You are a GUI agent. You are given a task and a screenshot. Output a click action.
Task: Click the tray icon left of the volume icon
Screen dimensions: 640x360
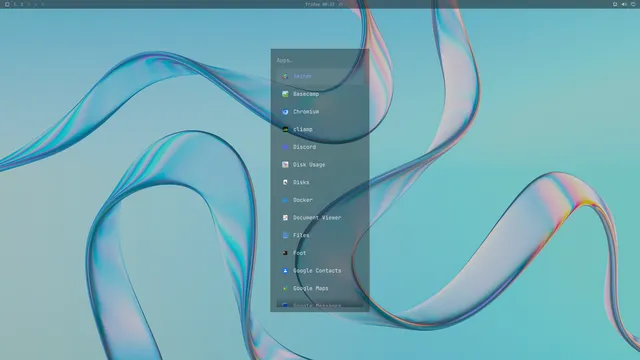(x=615, y=4)
